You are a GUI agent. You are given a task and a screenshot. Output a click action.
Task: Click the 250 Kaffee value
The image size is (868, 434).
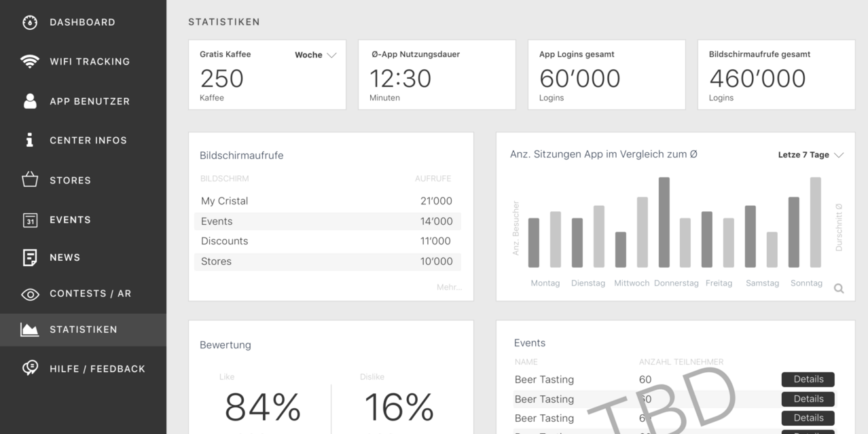pos(221,79)
